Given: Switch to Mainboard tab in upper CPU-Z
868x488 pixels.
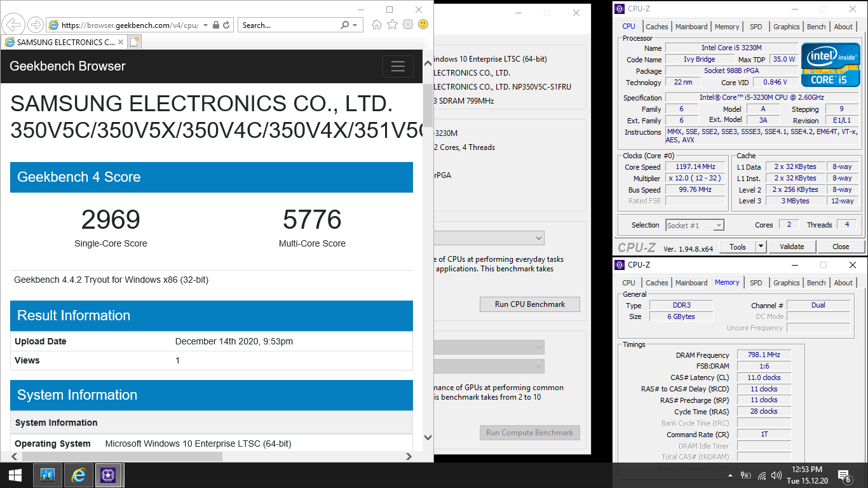Looking at the screenshot, I should [691, 27].
